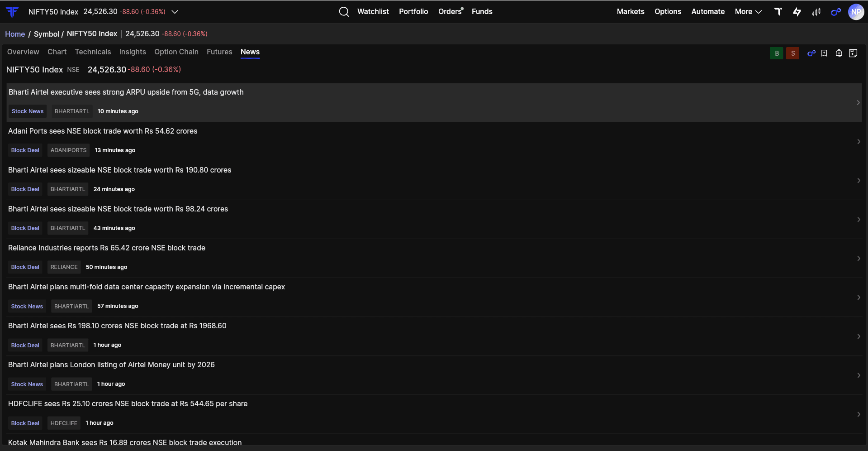Screen dimensions: 868x451
Task: Open Portfolio from the top navigation
Action: tap(413, 12)
